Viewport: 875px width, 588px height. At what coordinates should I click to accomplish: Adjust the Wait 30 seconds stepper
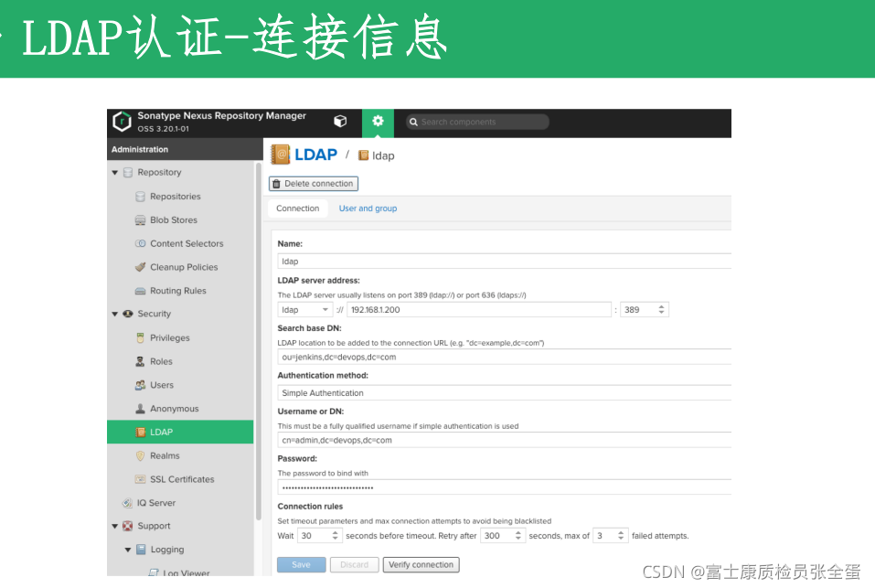tap(335, 536)
